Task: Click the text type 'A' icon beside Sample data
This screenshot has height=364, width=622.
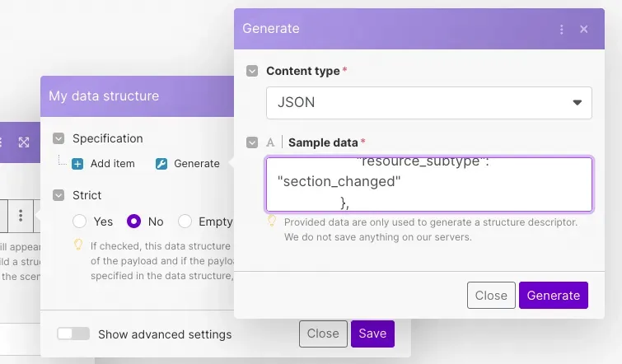Action: [270, 142]
